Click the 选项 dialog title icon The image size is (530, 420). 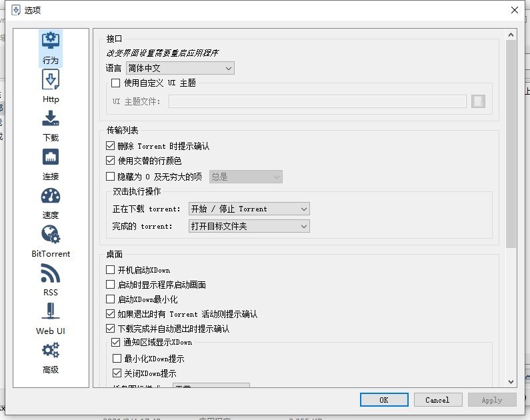16,10
